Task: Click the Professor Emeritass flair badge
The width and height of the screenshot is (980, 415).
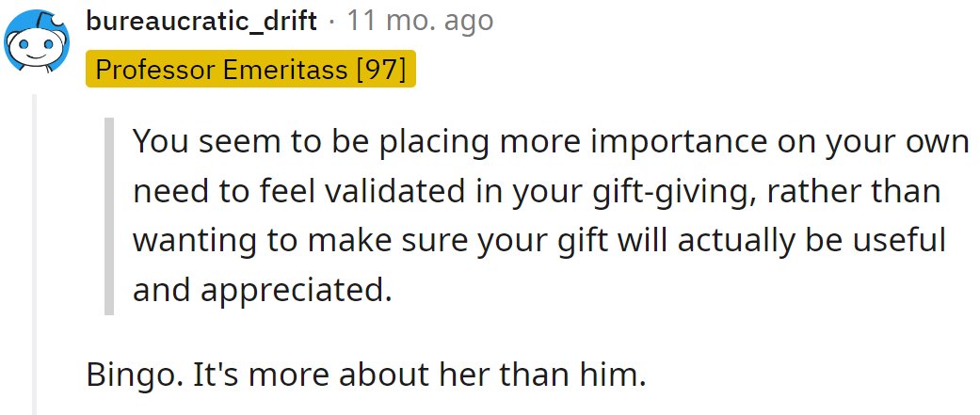Action: pos(249,70)
